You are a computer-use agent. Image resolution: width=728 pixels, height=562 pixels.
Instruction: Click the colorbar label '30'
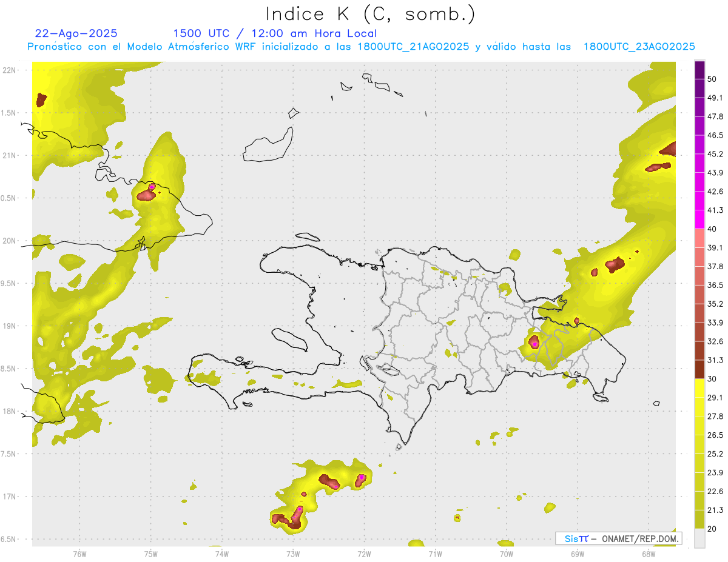point(712,379)
